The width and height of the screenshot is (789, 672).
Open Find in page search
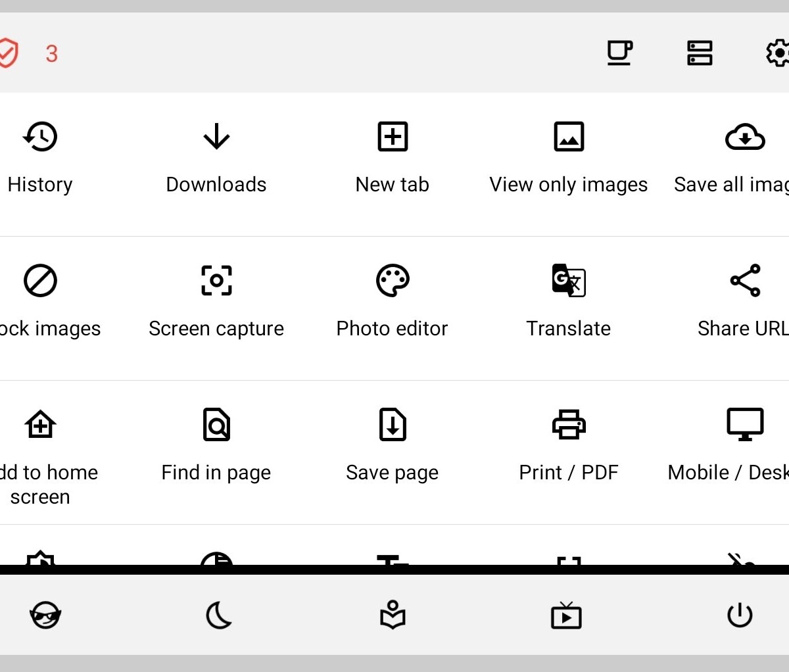coord(216,424)
